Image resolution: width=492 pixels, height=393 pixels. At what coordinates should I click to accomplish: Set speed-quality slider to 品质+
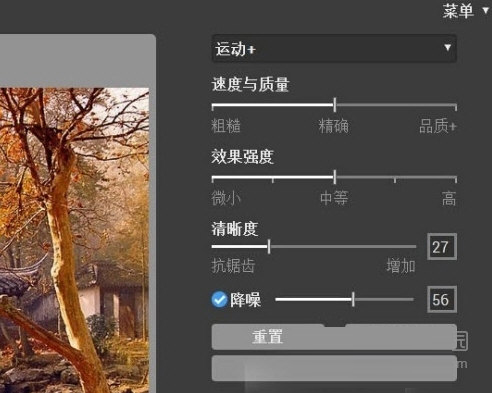(x=438, y=126)
